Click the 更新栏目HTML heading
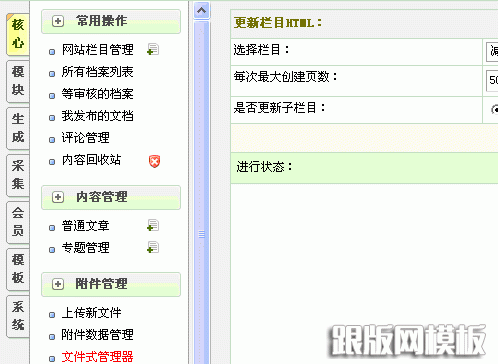 (x=278, y=23)
